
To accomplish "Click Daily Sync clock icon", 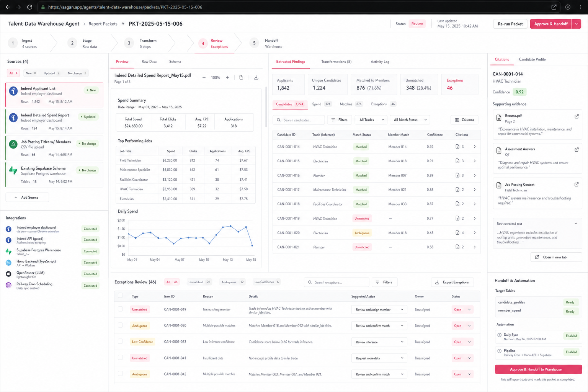I will (x=499, y=335).
